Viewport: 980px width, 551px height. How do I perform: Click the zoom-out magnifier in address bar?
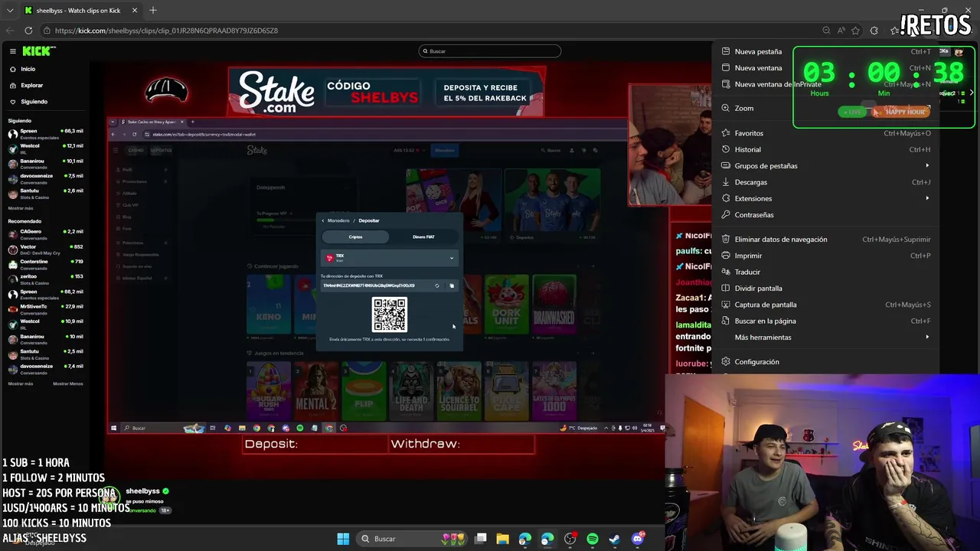pyautogui.click(x=826, y=31)
